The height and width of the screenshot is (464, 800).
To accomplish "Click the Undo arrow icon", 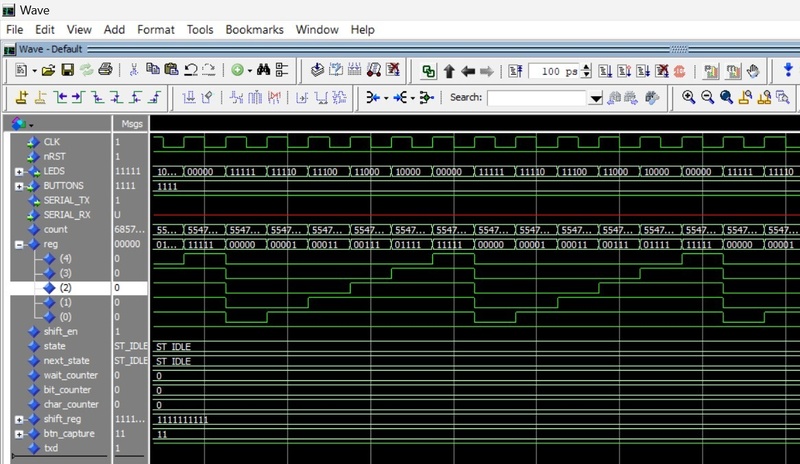I will 191,70.
